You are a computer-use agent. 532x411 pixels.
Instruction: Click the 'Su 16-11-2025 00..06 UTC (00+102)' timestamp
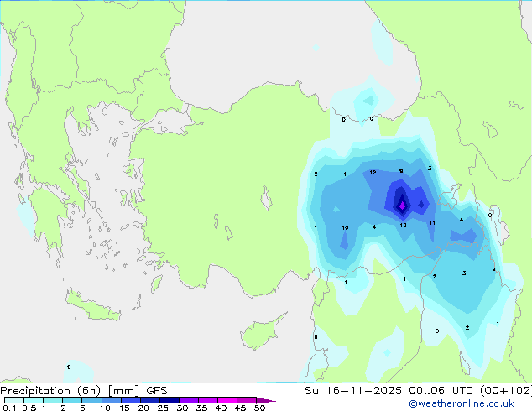point(418,391)
